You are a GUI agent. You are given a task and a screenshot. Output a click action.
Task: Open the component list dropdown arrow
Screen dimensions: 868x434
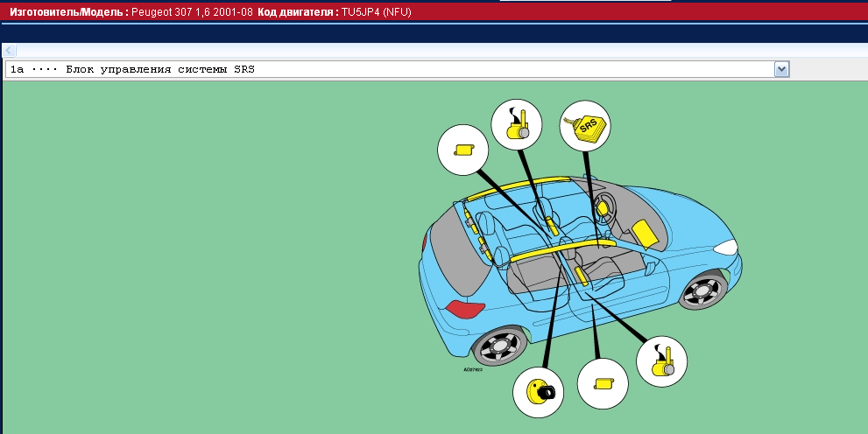click(781, 70)
